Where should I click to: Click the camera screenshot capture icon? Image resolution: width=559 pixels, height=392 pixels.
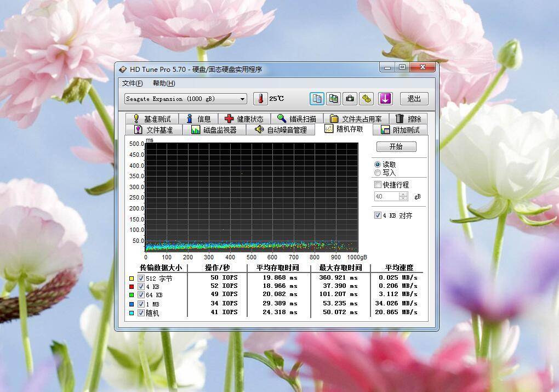tap(350, 99)
